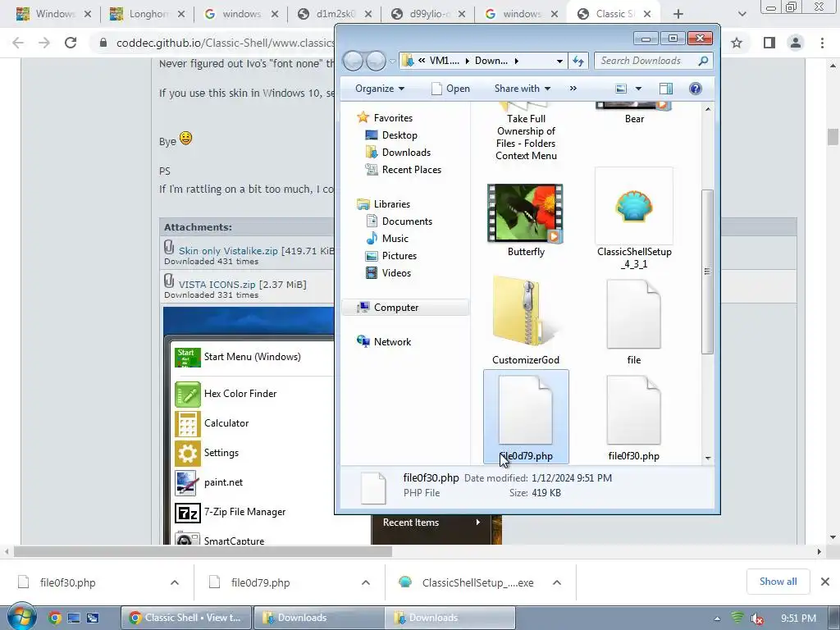Expand file0d79.php download options chevron
Image resolution: width=840 pixels, height=630 pixels.
pos(366,582)
